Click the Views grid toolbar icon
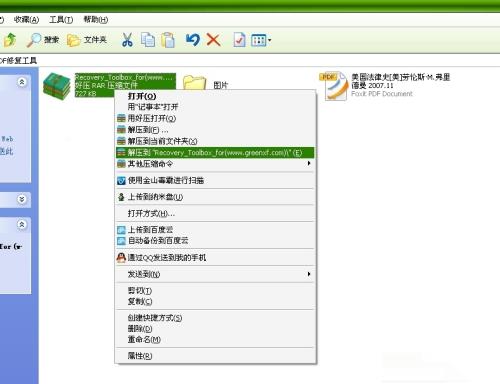Viewport: 500px width, 384px height. point(258,40)
